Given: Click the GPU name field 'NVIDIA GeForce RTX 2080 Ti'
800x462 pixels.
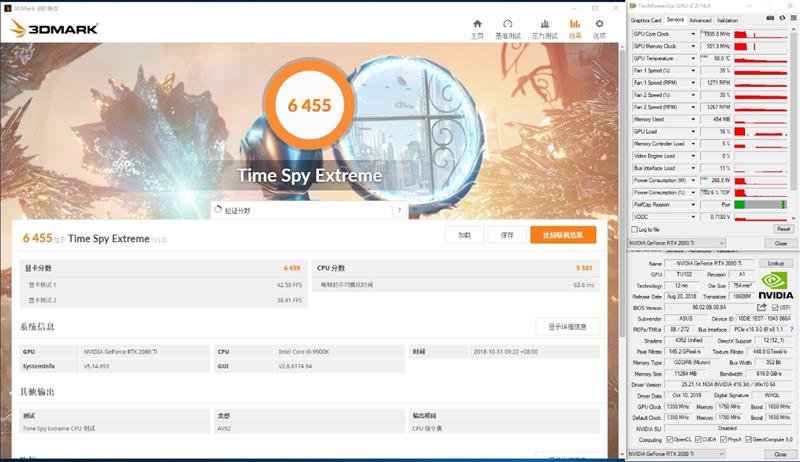Looking at the screenshot, I should click(x=710, y=264).
